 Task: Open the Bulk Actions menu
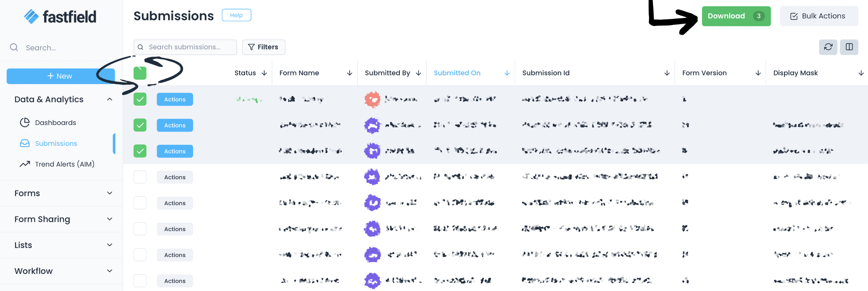point(819,16)
